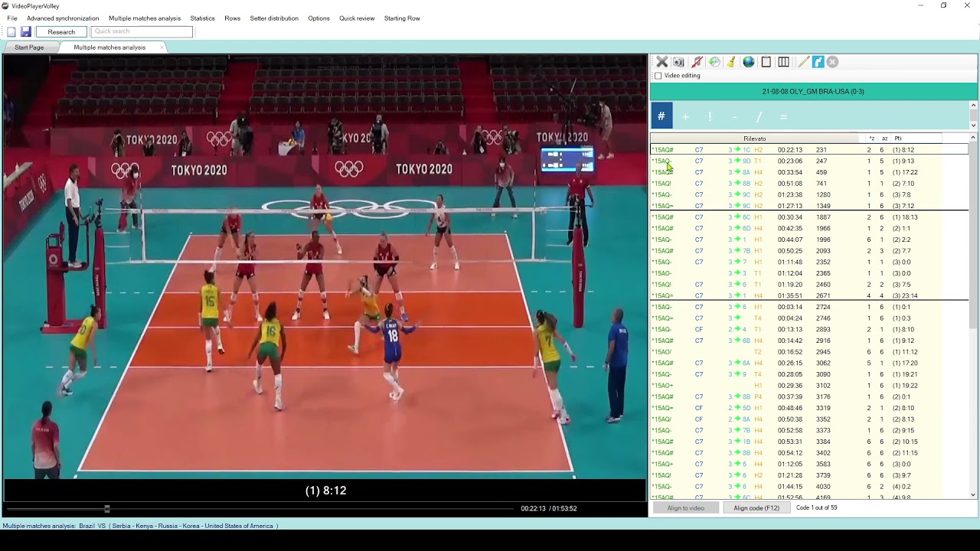Select the clipboard panel icon
The image size is (980, 551).
pyautogui.click(x=766, y=62)
